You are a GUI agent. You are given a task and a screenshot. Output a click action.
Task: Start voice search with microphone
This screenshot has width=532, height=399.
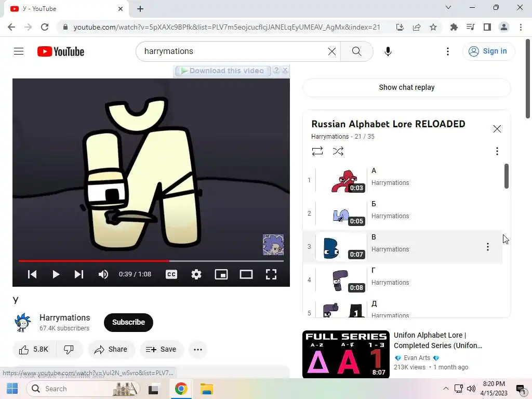pos(388,51)
